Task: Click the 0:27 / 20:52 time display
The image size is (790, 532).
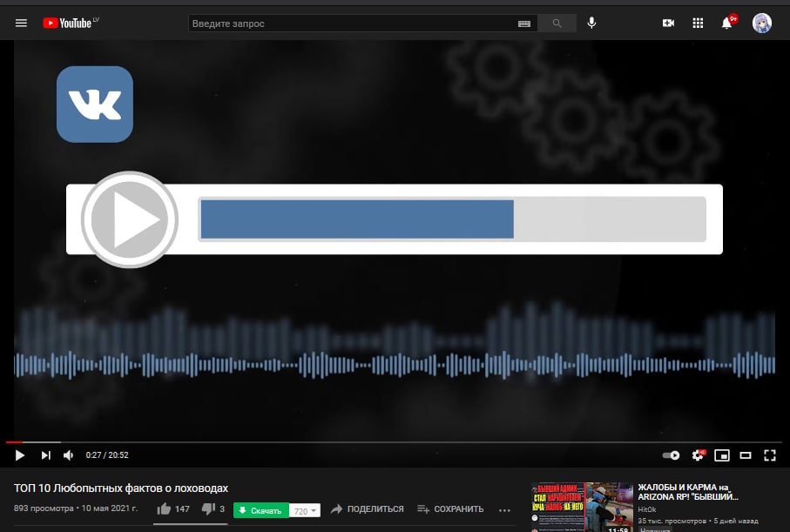Action: click(107, 455)
